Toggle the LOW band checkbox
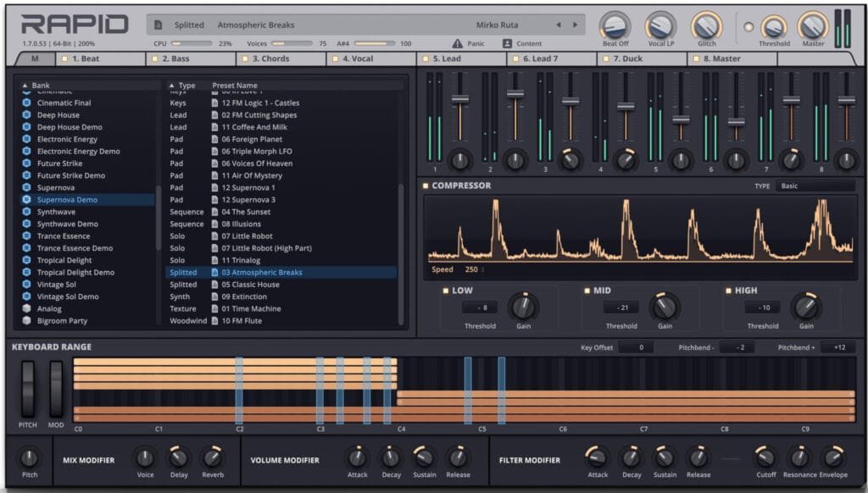This screenshot has height=493, width=868. pos(445,291)
